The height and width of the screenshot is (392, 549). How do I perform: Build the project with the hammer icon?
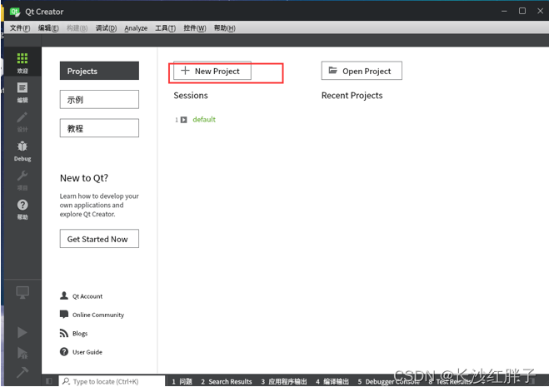click(x=22, y=372)
